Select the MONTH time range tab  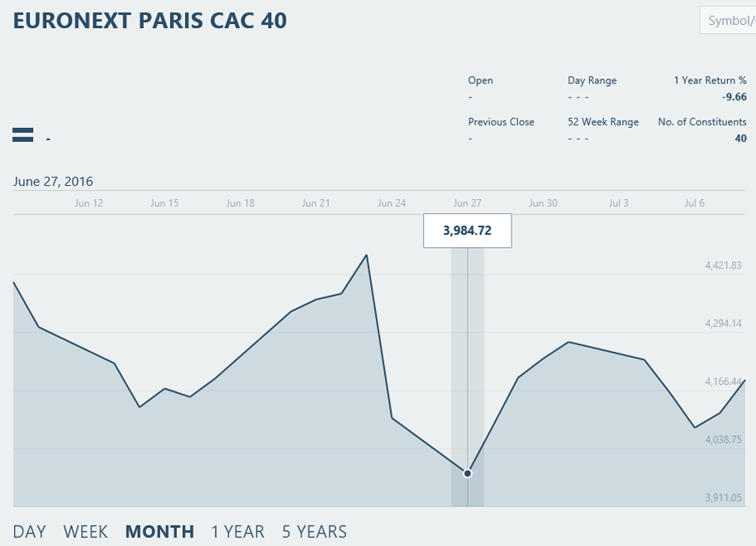coord(159,532)
